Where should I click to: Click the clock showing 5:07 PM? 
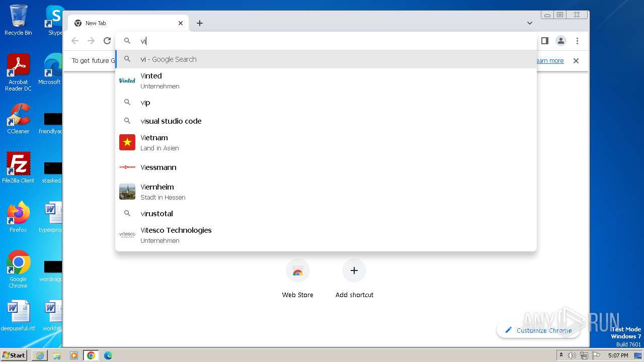click(618, 355)
